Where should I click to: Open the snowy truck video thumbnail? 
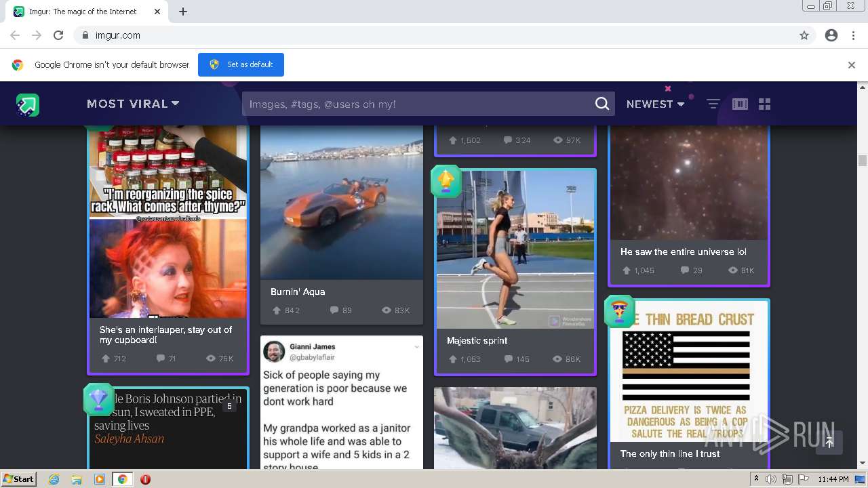click(x=515, y=428)
